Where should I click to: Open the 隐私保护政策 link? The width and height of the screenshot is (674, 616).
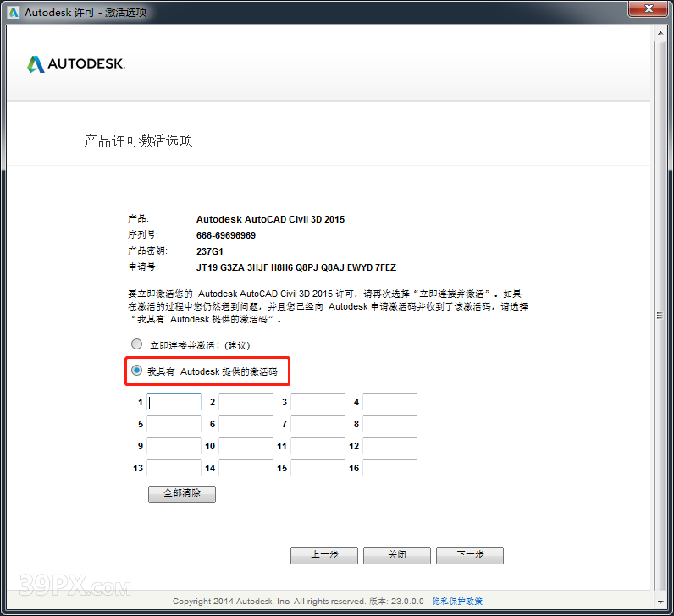point(457,602)
